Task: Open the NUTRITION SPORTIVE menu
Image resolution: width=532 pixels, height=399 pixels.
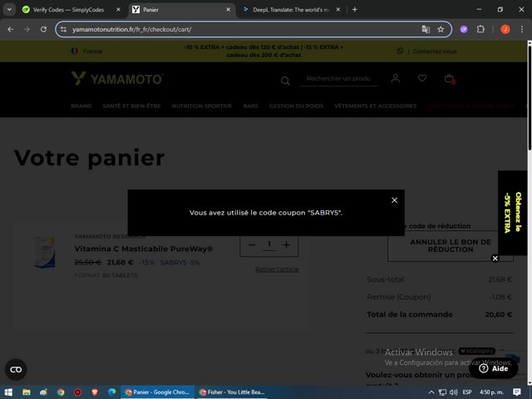Action: coord(202,106)
